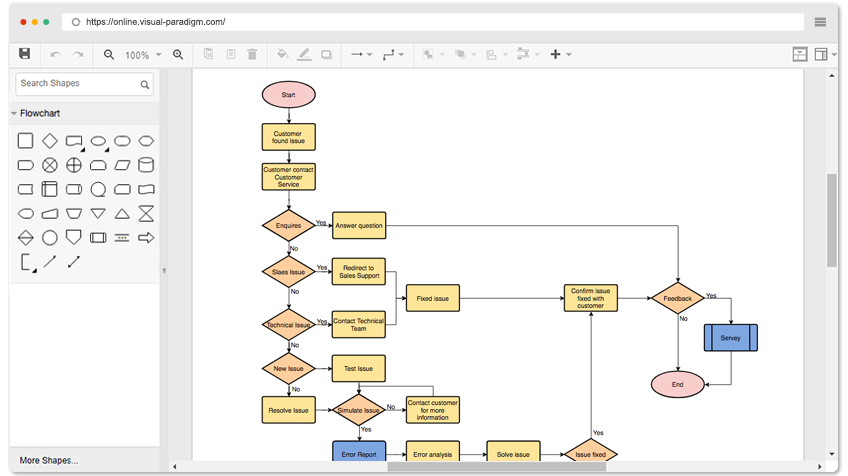848x476 pixels.
Task: Select the cylinder Database shape
Action: [x=146, y=165]
